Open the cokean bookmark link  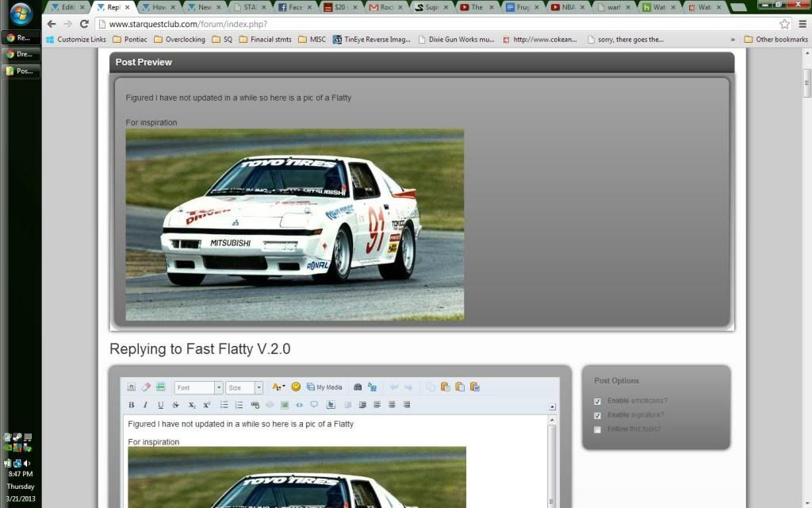pos(539,40)
